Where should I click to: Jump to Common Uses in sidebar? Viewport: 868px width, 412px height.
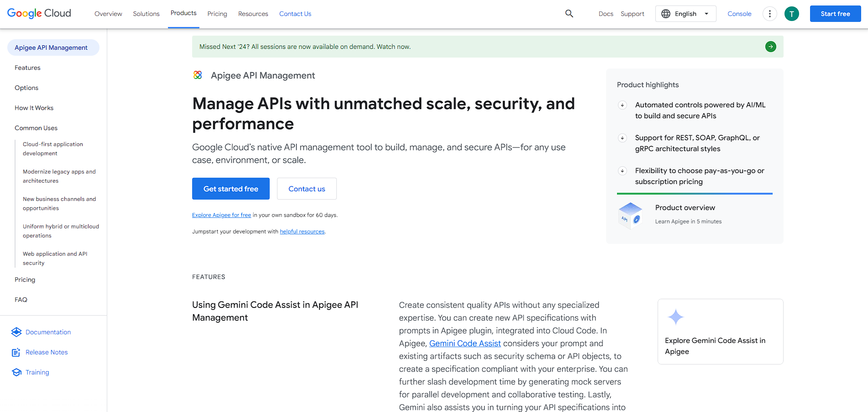[36, 128]
